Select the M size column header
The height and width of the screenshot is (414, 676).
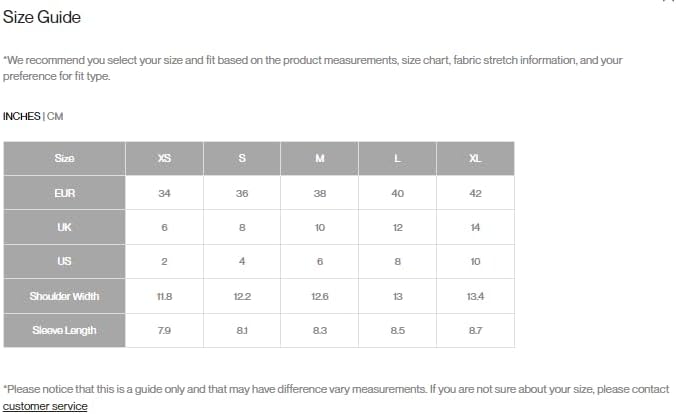tap(320, 158)
